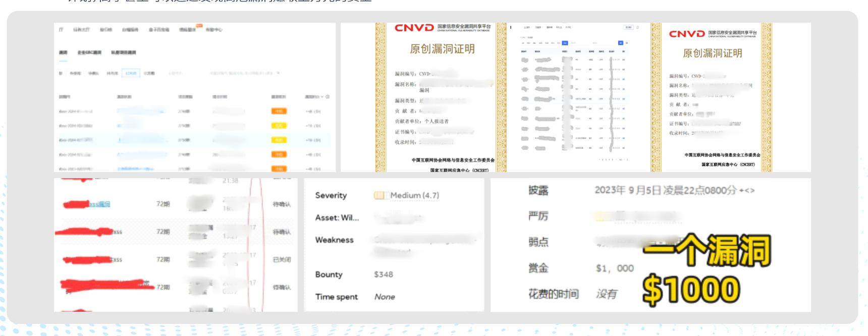Viewport: 868px width, 336px height.
Task: Click the column settings icon beside table header
Action: 328,96
